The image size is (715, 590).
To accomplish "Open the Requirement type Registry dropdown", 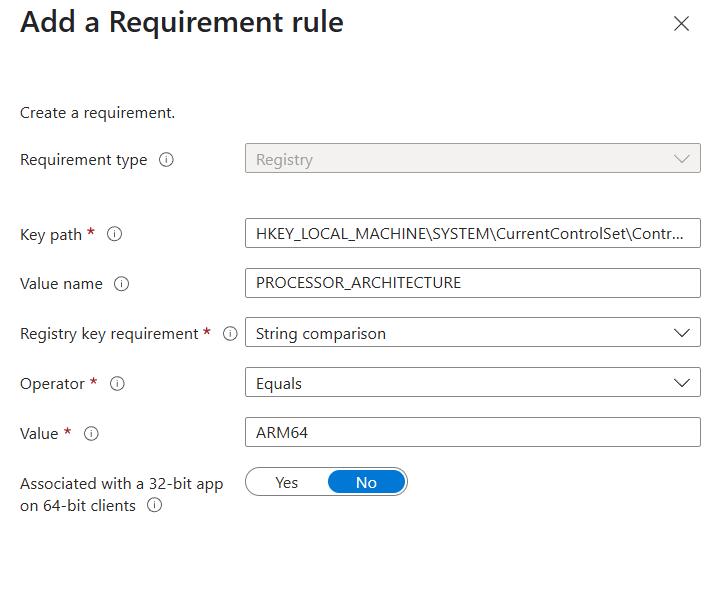I will (x=472, y=159).
